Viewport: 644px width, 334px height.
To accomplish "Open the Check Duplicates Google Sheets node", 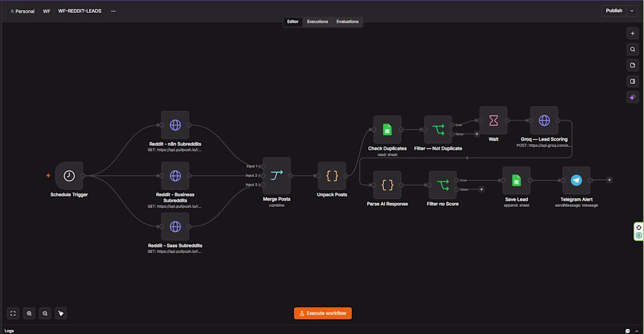I will pos(387,129).
